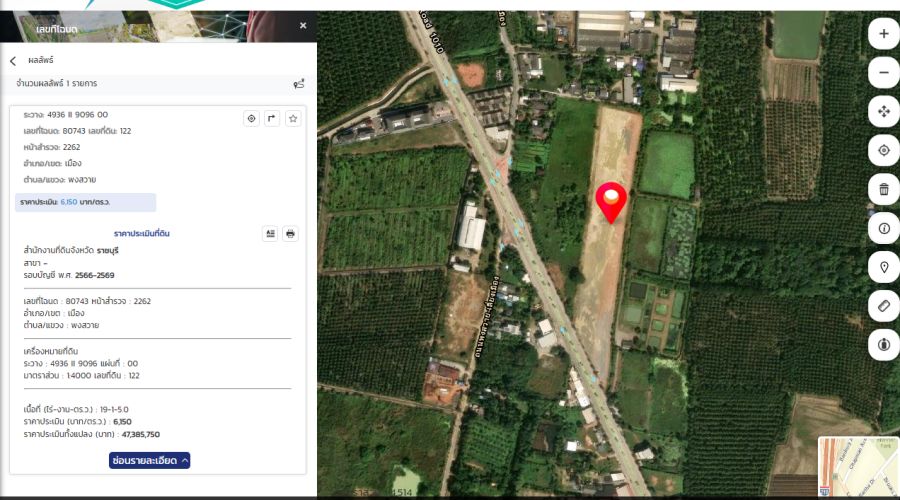Activate the pan/move map tool
The height and width of the screenshot is (500, 900).
tap(883, 112)
